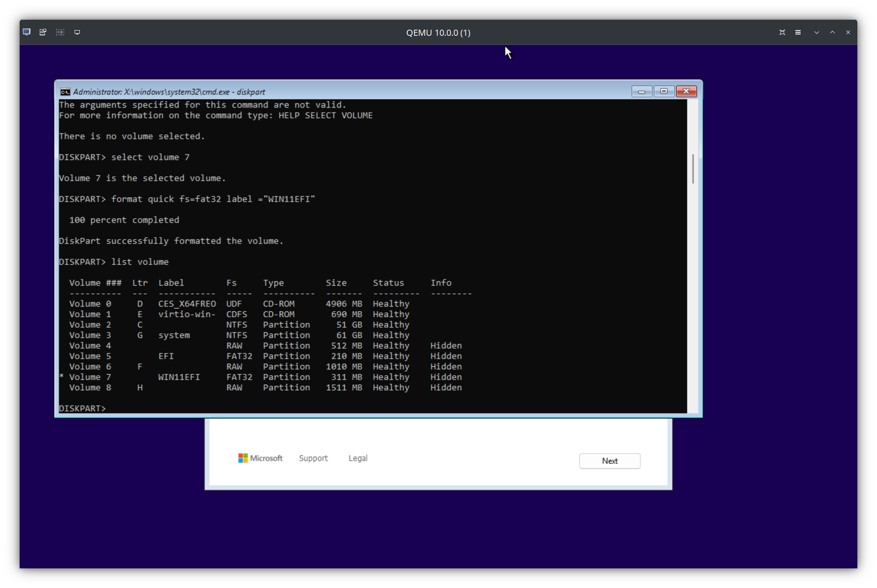
Task: Click the cmd.exe icon in the diskpart title bar
Action: [65, 92]
